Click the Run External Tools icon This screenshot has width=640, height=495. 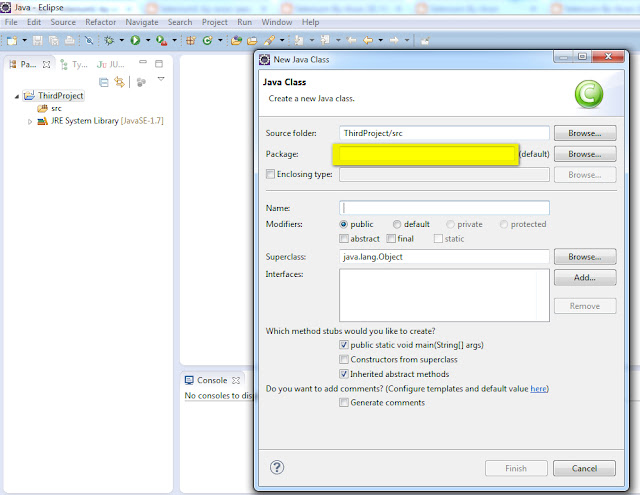(162, 40)
